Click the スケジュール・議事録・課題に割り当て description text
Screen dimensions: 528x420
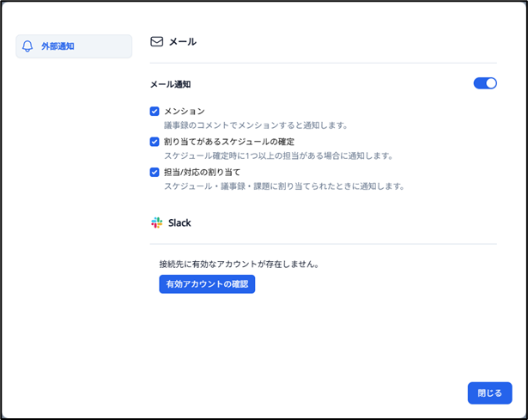click(283, 186)
